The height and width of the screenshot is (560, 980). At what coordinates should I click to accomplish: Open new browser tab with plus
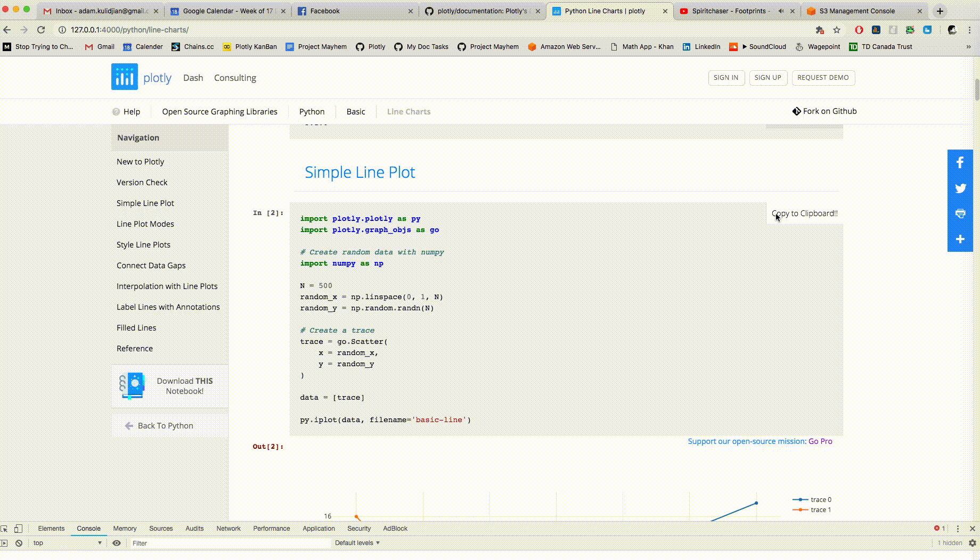(x=940, y=11)
